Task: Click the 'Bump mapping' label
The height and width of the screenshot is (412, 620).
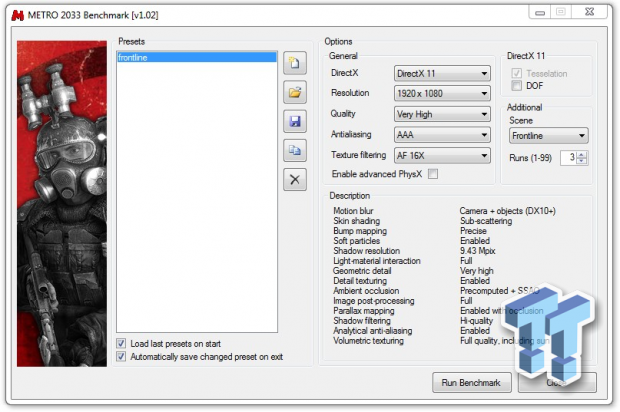Action: (360, 231)
